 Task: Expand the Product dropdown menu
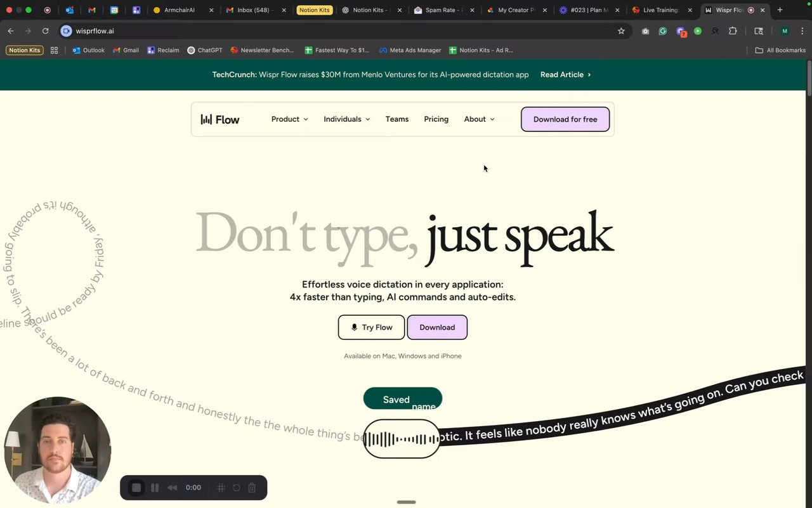290,119
